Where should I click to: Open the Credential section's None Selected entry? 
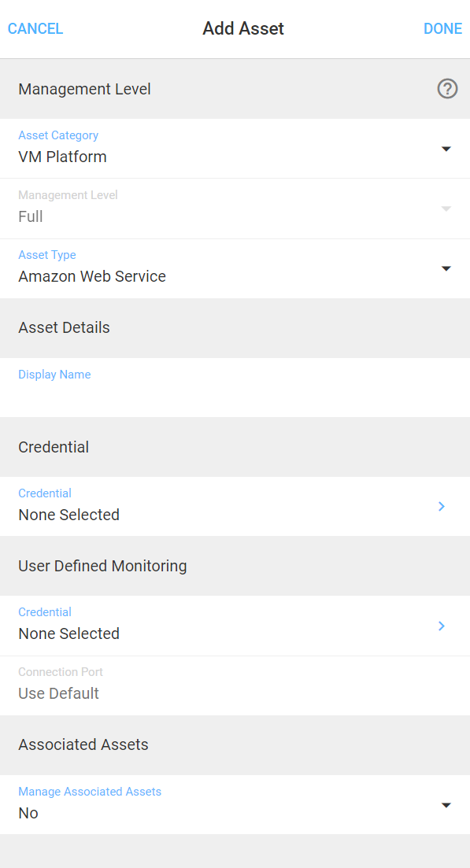tap(235, 507)
